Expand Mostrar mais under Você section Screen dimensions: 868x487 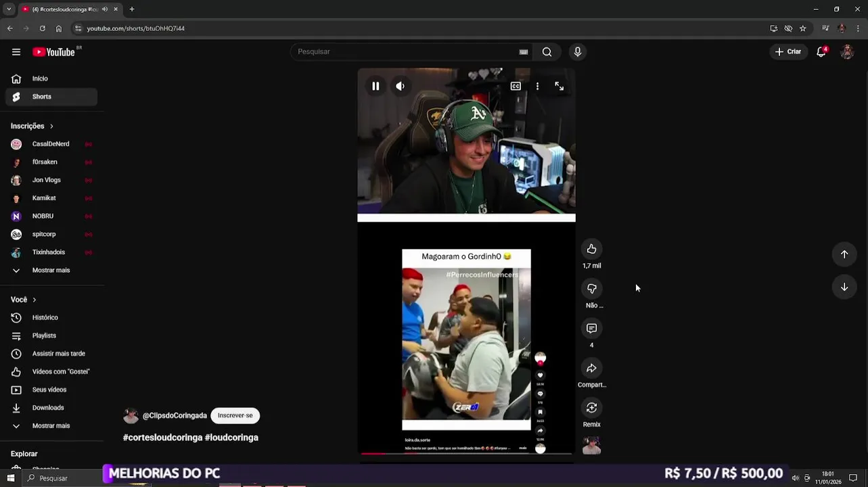(51, 426)
